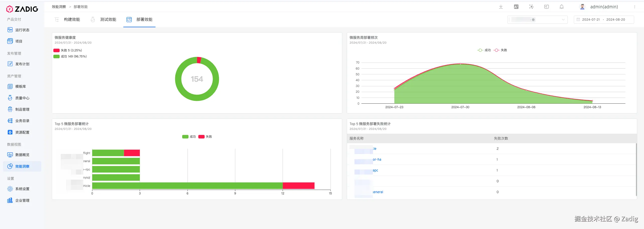Go to 制品管理 in sidebar

click(22, 109)
